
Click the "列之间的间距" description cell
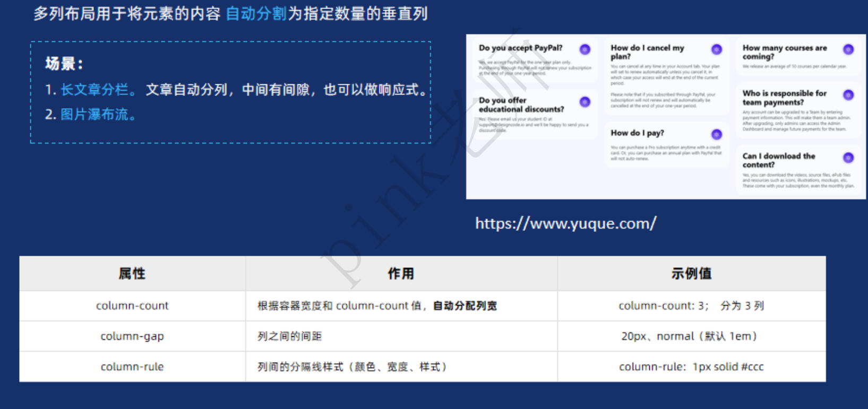(x=401, y=336)
